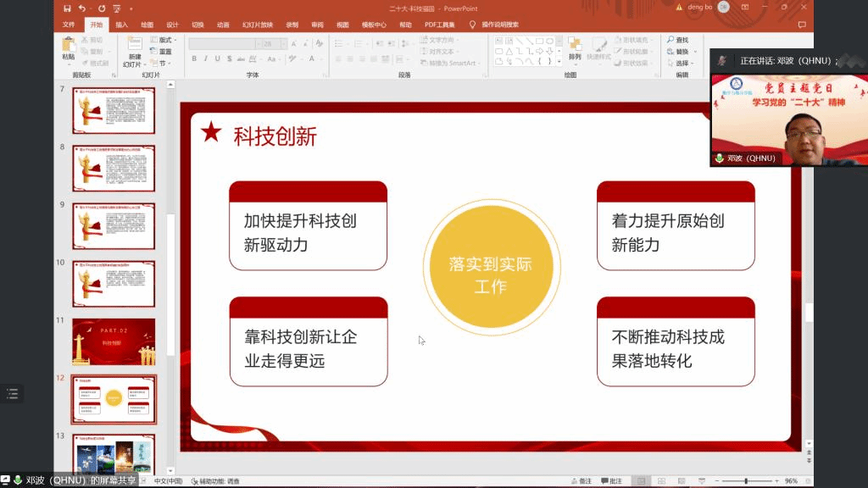This screenshot has width=868, height=488.
Task: Click the Save icon in quick access toolbar
Action: [x=67, y=8]
